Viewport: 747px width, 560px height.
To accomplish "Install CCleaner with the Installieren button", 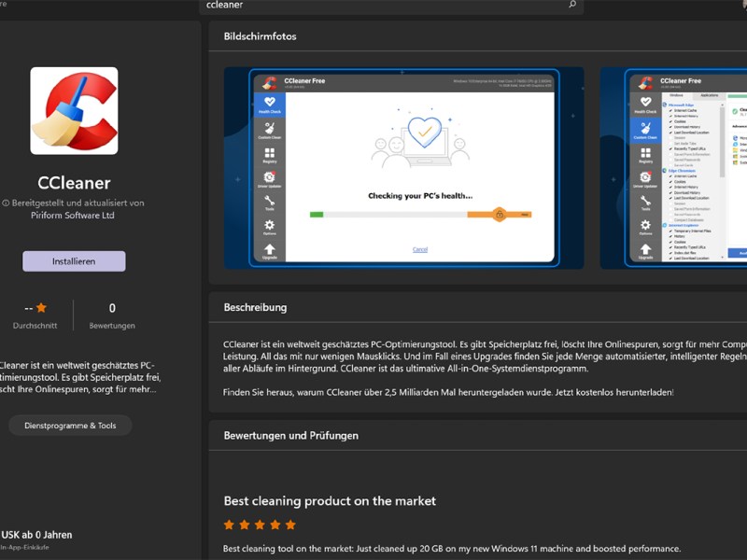I will point(74,261).
